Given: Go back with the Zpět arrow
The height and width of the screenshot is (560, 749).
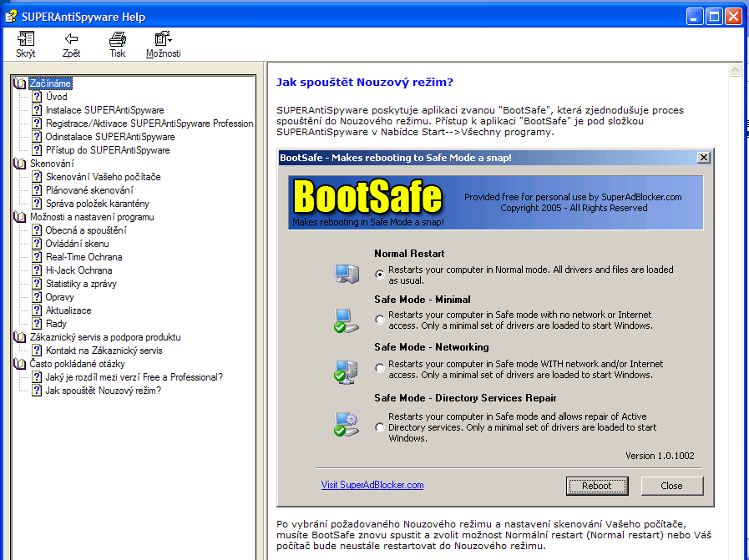Looking at the screenshot, I should [x=71, y=38].
